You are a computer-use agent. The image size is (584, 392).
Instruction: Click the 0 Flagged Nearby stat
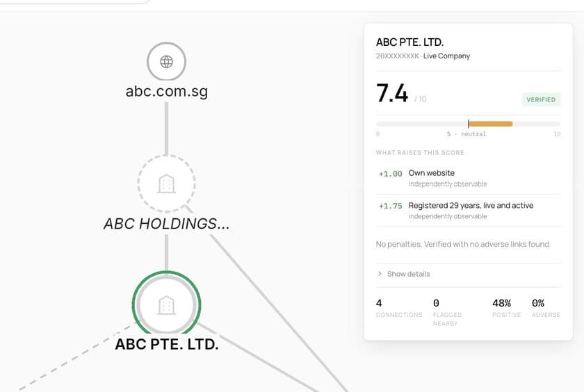tap(447, 313)
